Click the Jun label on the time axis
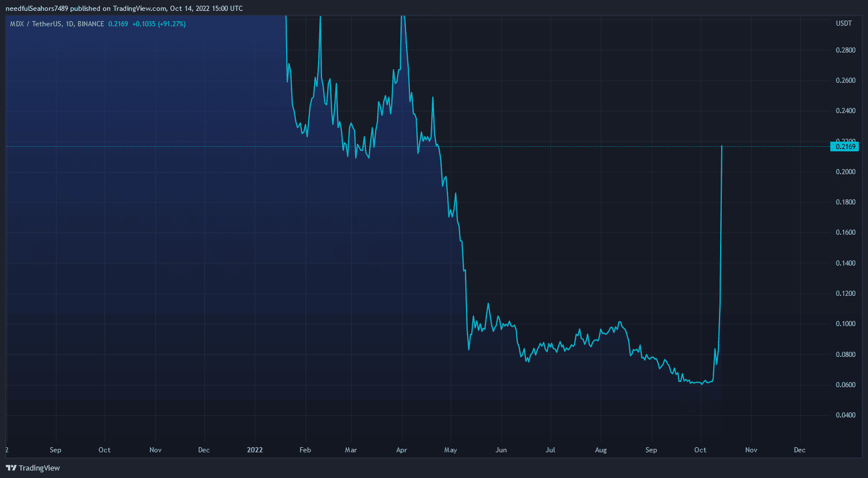Viewport: 868px width, 478px height. 501,450
